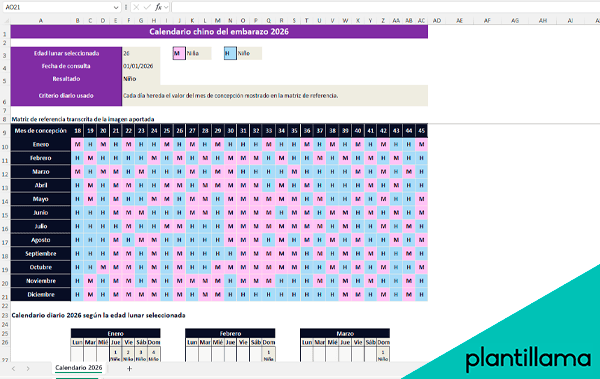Click the Enter checkmark icon in formula bar
This screenshot has height=379, width=600.
147,7
